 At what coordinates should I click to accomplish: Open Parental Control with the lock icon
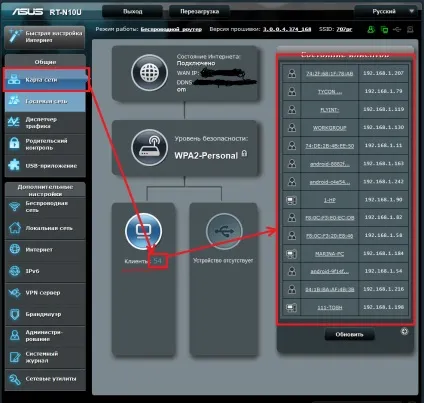pyautogui.click(x=45, y=144)
